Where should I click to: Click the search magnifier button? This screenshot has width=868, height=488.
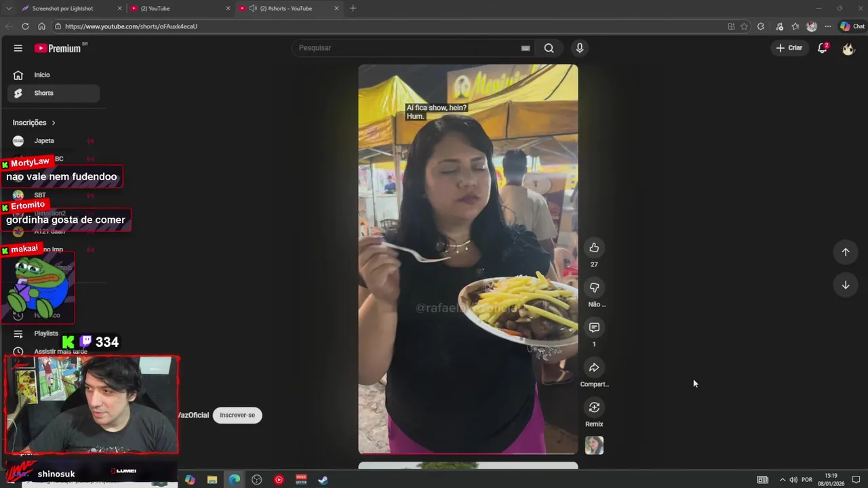(x=549, y=48)
